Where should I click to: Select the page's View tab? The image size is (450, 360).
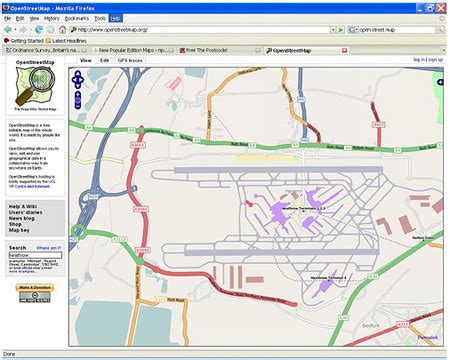pyautogui.click(x=86, y=60)
